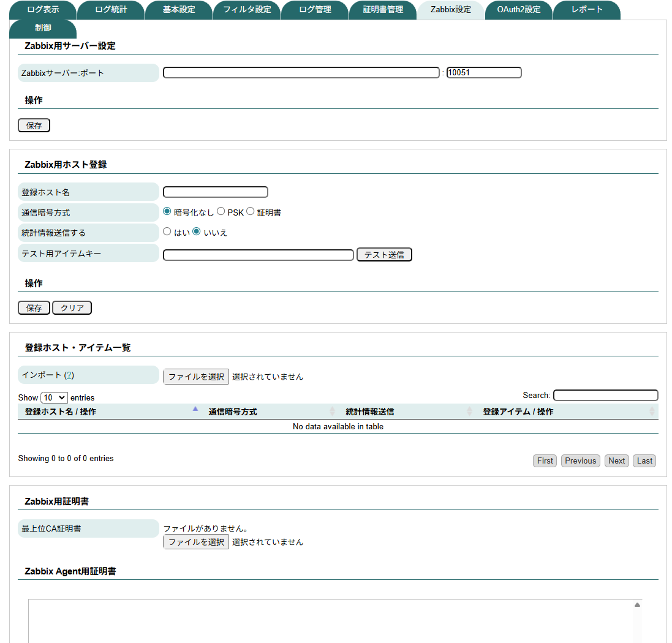Save the Zabbix host registration
Viewport: 672px width, 643px height.
tap(34, 308)
